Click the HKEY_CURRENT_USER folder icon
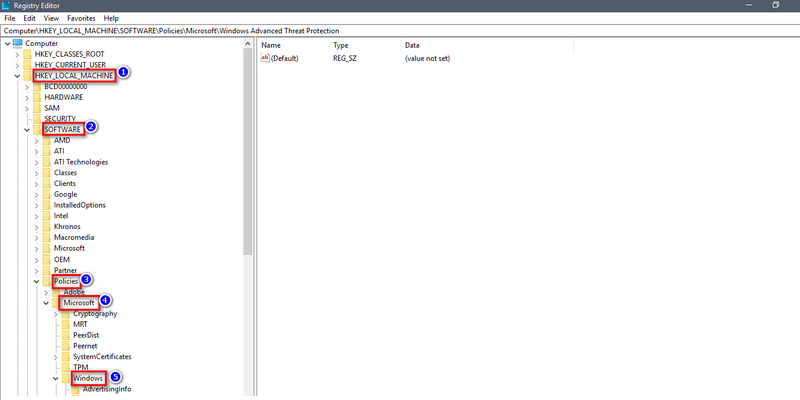The width and height of the screenshot is (800, 400). (27, 65)
